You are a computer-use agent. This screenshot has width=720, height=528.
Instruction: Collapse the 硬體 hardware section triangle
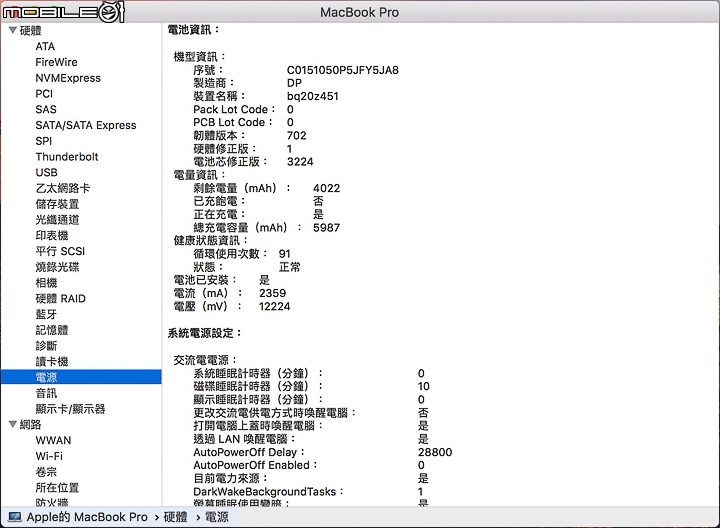(x=13, y=30)
